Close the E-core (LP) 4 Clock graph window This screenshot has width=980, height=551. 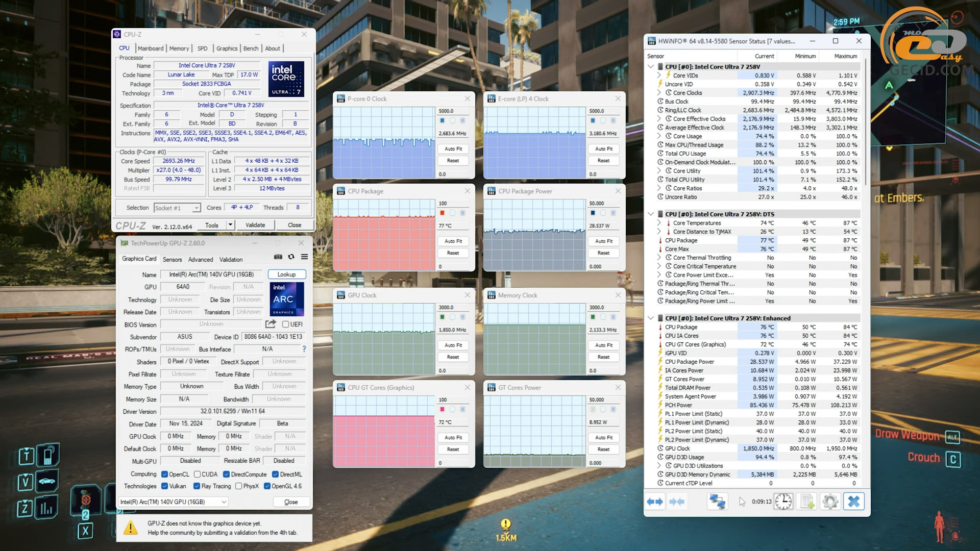pyautogui.click(x=618, y=99)
